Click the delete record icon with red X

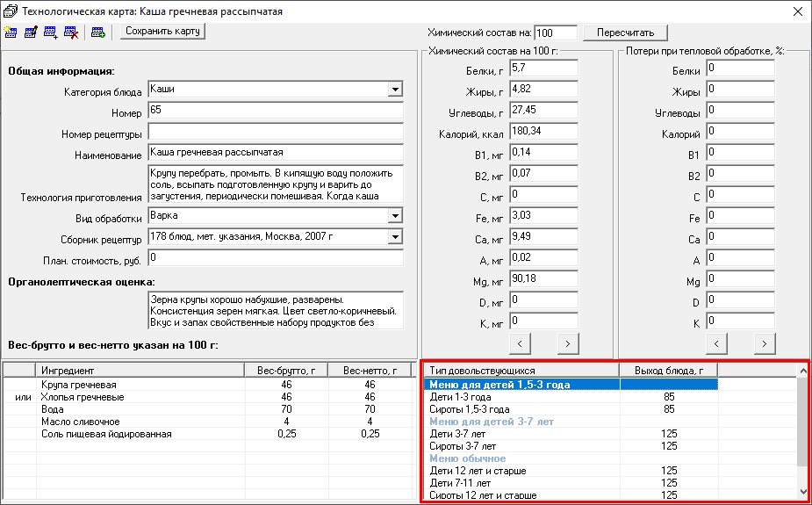tap(71, 32)
